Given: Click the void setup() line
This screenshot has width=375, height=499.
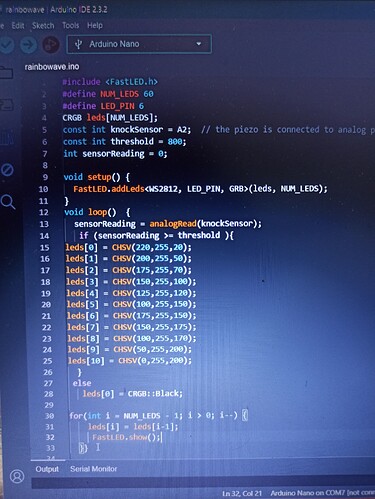Looking at the screenshot, I should [x=97, y=177].
